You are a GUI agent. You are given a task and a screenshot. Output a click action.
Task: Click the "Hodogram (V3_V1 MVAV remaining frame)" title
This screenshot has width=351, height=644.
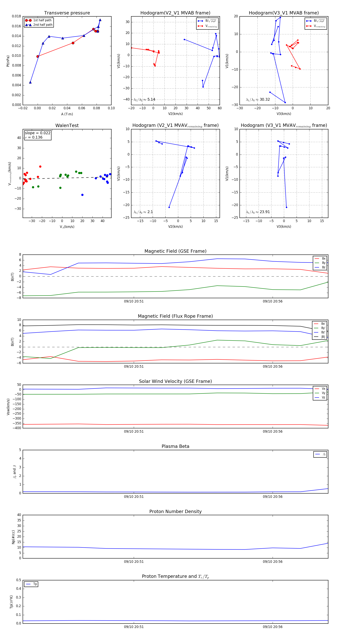(x=284, y=125)
